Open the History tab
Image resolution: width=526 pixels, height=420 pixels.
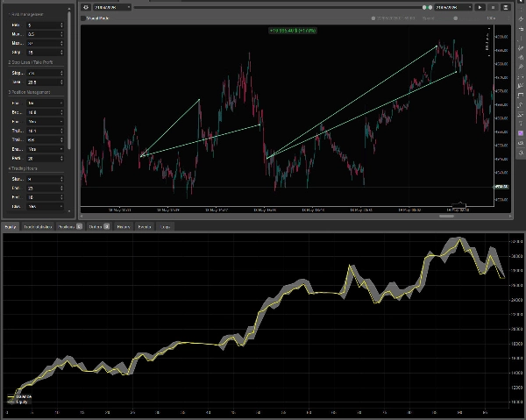coord(124,227)
